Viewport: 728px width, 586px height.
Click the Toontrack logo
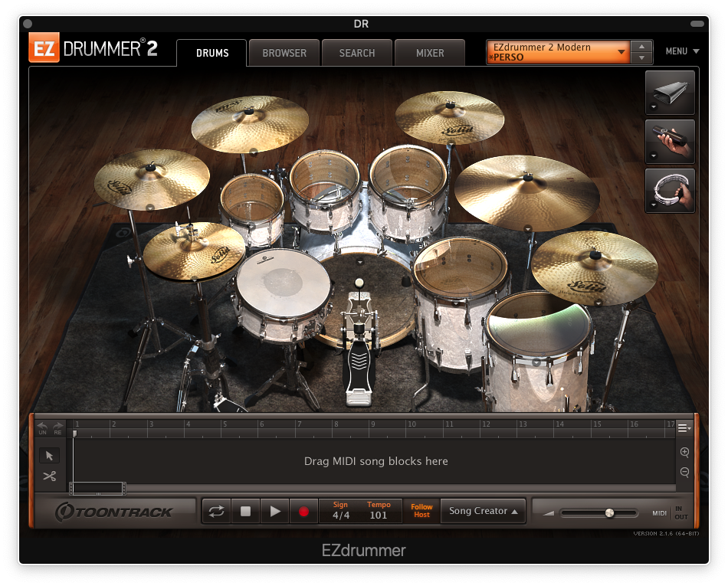(x=113, y=512)
